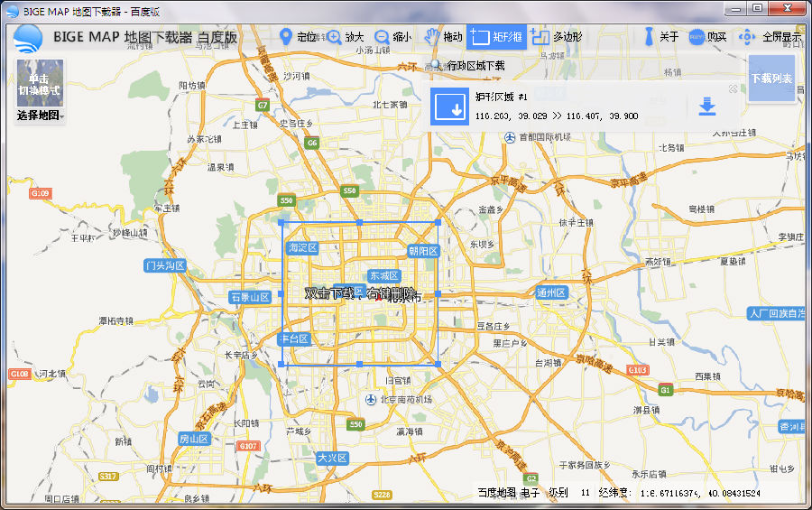Viewport: 812px width, 510px height.
Task: Click the top-left selection rectangle handle
Action: pos(281,222)
